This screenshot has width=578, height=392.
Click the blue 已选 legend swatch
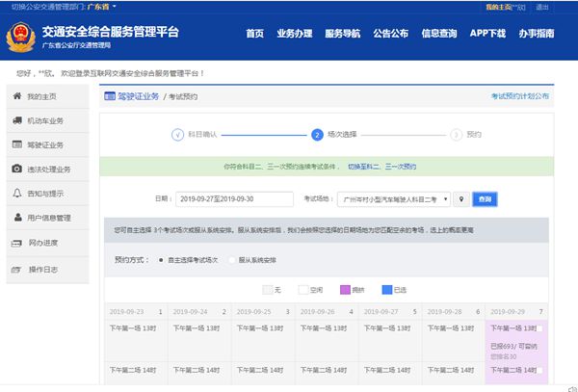tap(387, 290)
